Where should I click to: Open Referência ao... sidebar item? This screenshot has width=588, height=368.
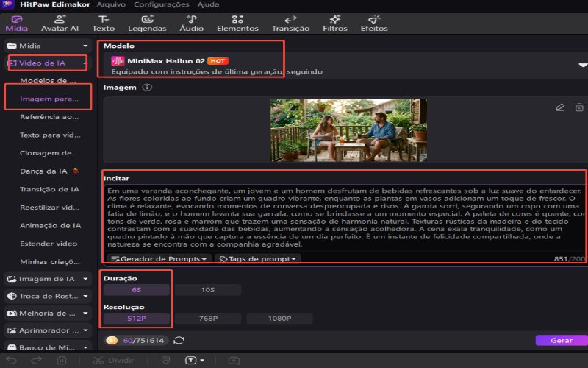[x=49, y=117]
